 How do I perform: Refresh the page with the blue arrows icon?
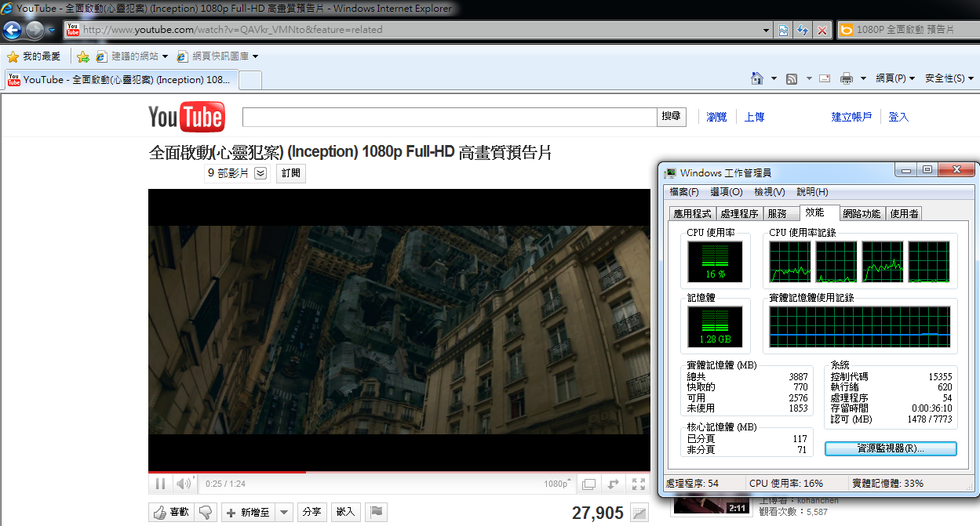click(x=803, y=30)
